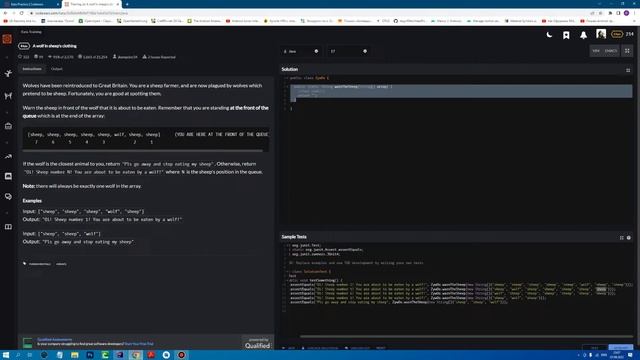The width and height of the screenshot is (640, 360).
Task: Open the Career briefcase sidebar icon
Action: coord(8,126)
